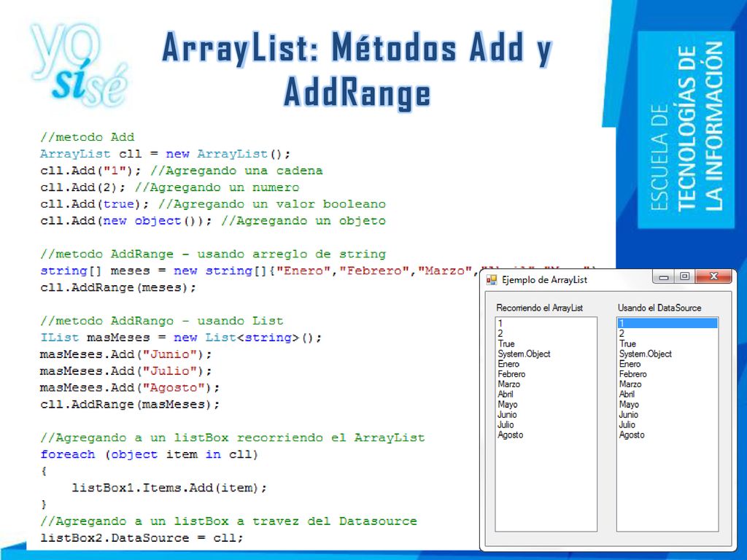Select 'Junio' in Recorriendo el ArrayList list
747x560 pixels.
coord(507,414)
